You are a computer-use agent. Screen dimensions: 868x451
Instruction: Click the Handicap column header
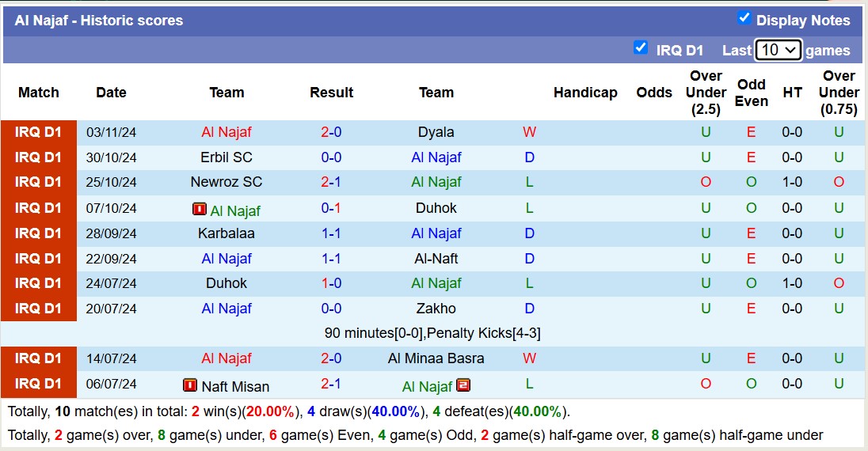click(x=585, y=93)
